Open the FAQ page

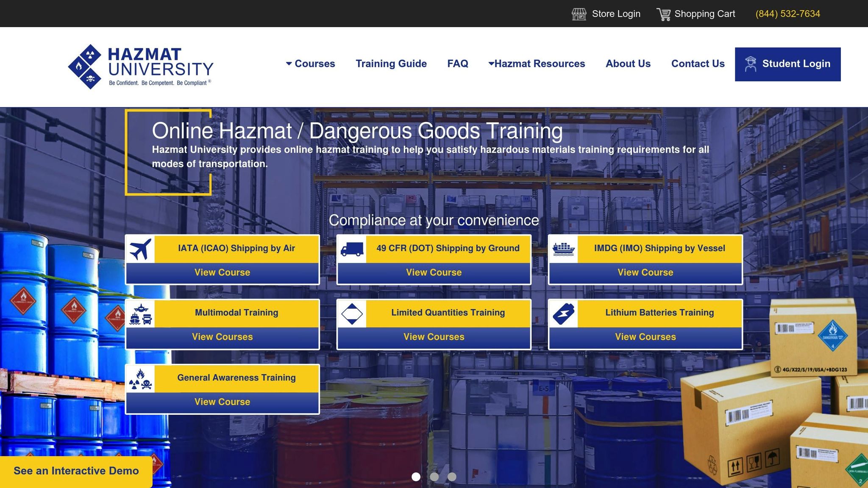point(458,64)
